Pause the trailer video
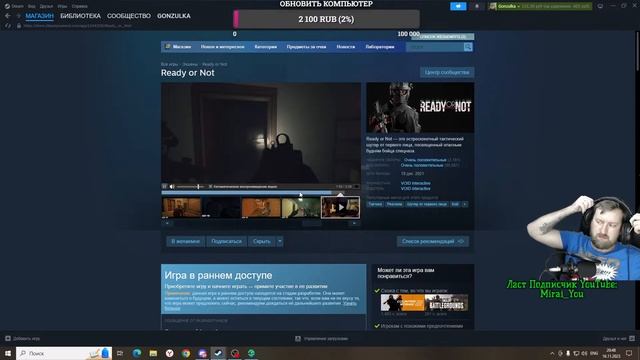 pos(164,187)
